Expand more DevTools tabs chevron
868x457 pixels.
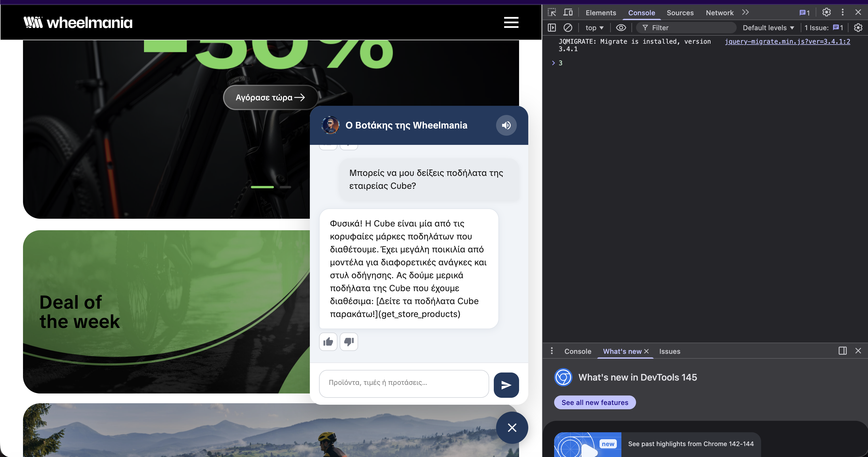[745, 12]
